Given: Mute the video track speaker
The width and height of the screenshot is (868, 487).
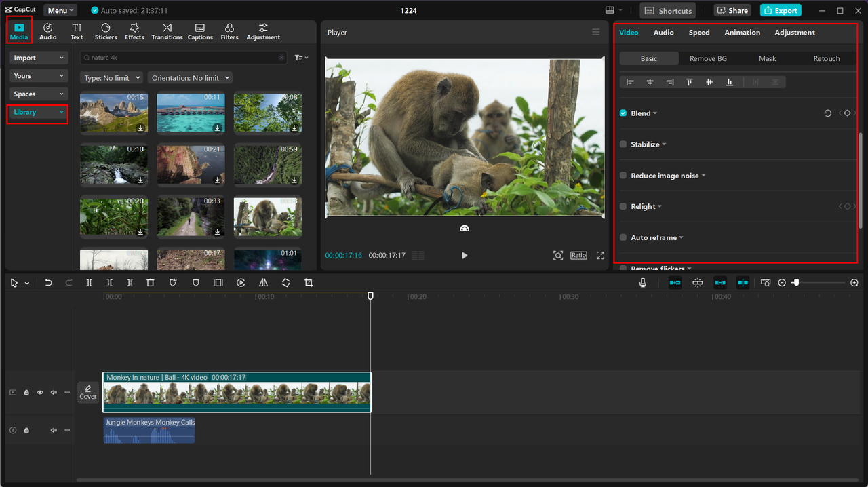Looking at the screenshot, I should point(54,392).
